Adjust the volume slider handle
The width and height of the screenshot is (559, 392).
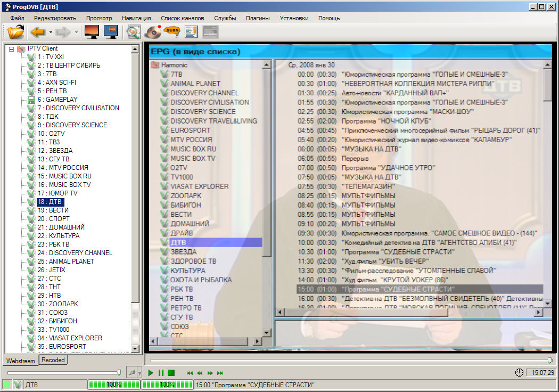pyautogui.click(x=119, y=373)
